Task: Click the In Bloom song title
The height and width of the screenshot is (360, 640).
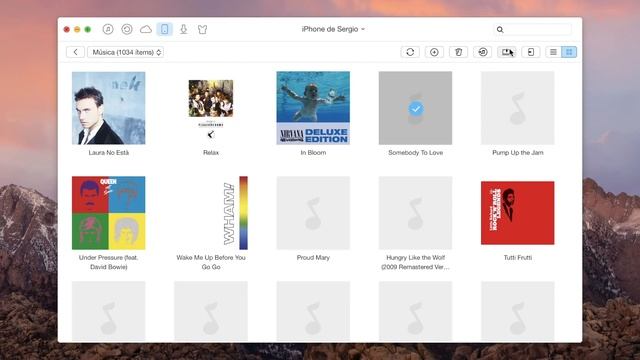Action: 313,153
